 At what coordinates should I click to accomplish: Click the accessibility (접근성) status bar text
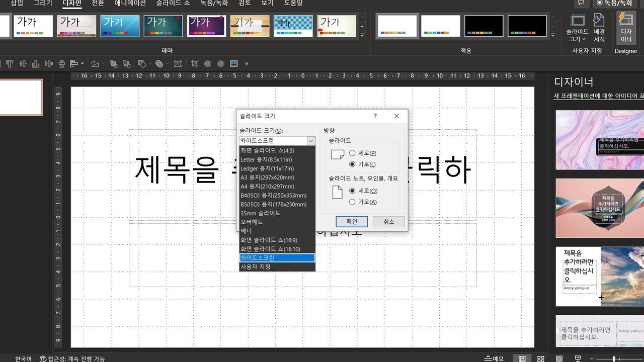(x=72, y=358)
